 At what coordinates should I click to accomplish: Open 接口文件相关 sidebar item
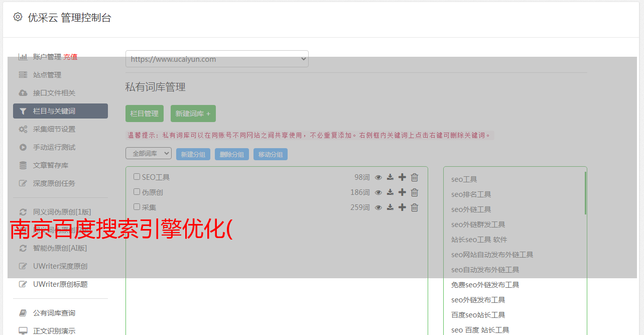coord(54,93)
